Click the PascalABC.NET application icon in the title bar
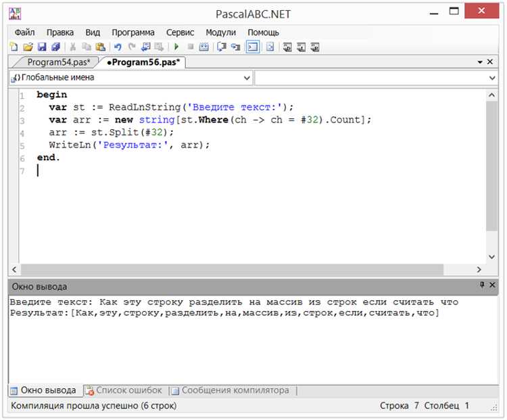Screen dimensions: 507x420 pyautogui.click(x=15, y=14)
